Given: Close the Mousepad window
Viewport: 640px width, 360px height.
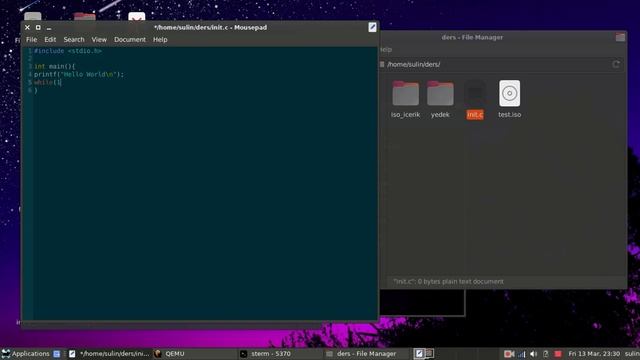Looking at the screenshot, I should point(27,27).
